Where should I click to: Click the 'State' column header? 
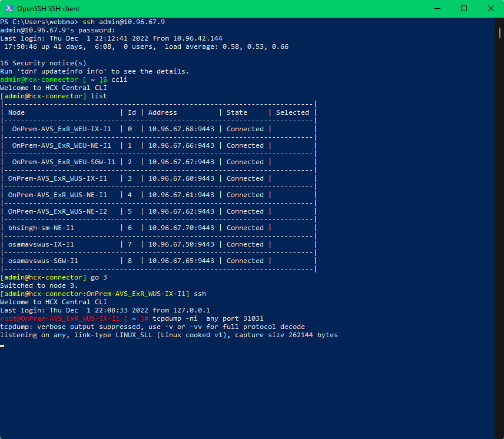237,112
